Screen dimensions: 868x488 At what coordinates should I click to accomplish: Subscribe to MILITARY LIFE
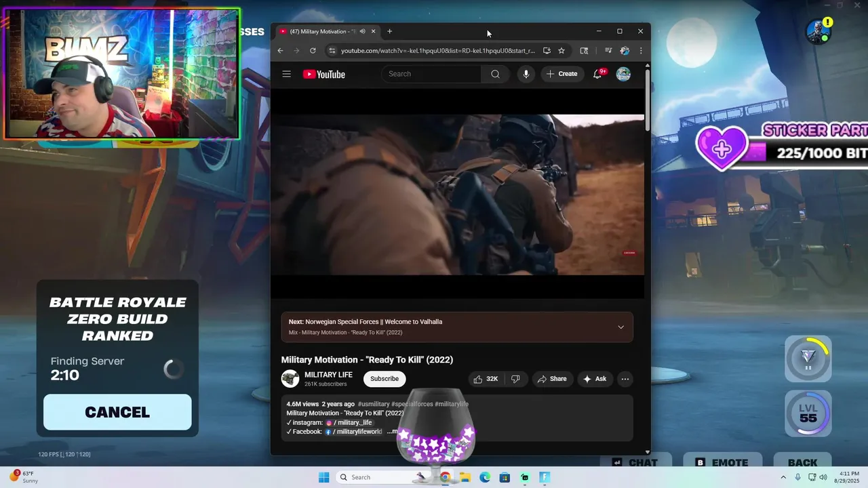click(384, 379)
